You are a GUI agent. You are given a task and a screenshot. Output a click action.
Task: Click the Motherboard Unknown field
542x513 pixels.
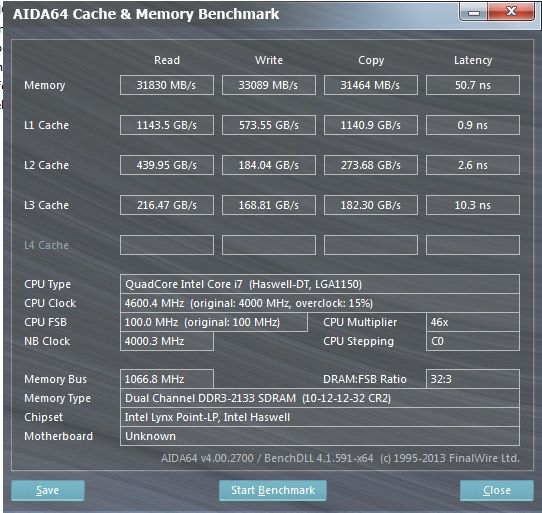click(x=320, y=436)
